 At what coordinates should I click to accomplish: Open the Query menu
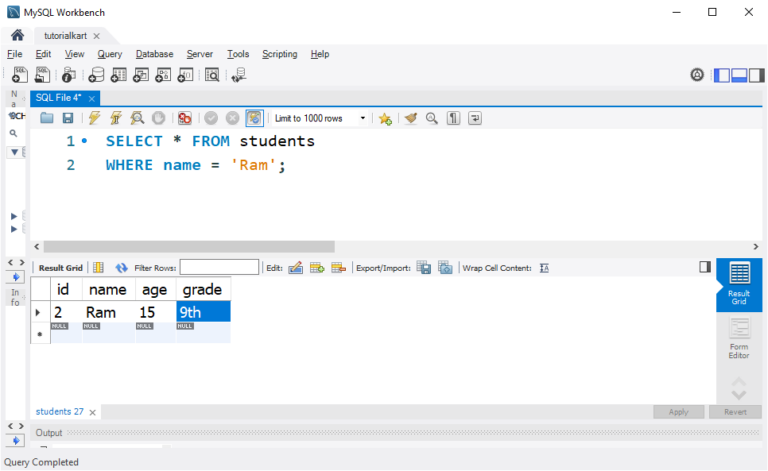(x=110, y=54)
